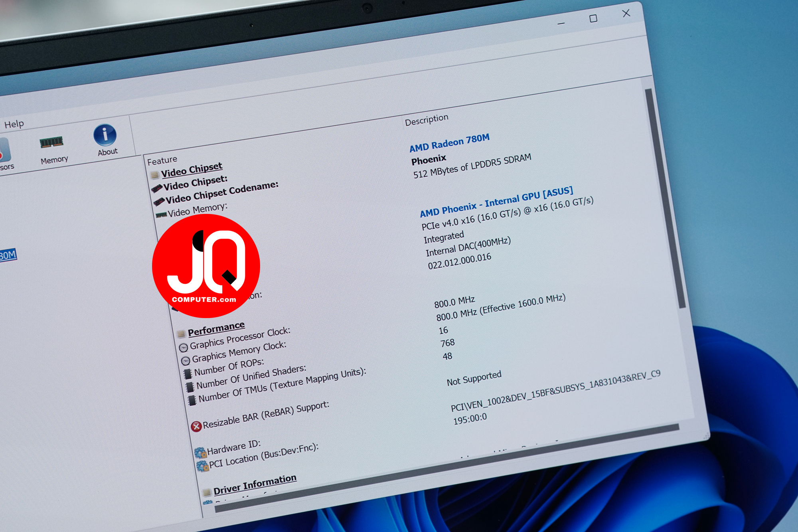Screen dimensions: 798x532
Task: Click the Video Chipset section folder icon
Action: click(x=155, y=175)
